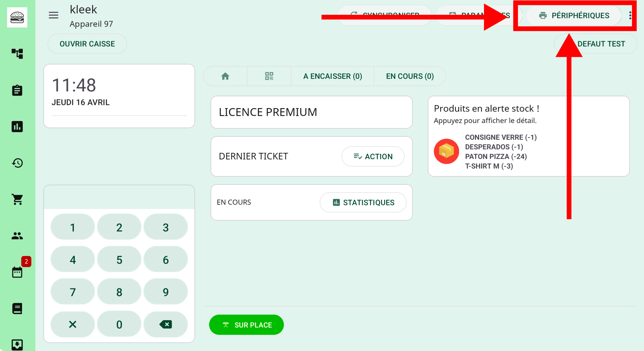The image size is (644, 351).
Task: Open the table layout sidebar icon
Action: 17,54
